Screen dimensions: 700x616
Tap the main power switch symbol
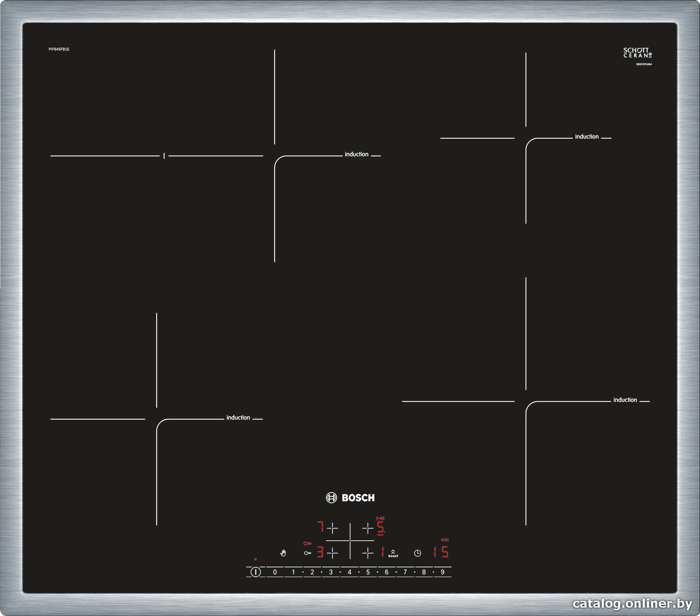pyautogui.click(x=256, y=572)
